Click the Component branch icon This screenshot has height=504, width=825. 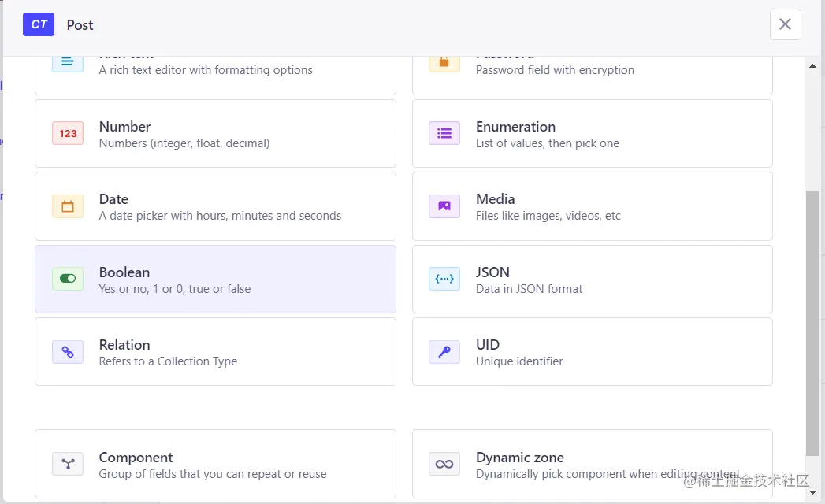click(x=68, y=464)
